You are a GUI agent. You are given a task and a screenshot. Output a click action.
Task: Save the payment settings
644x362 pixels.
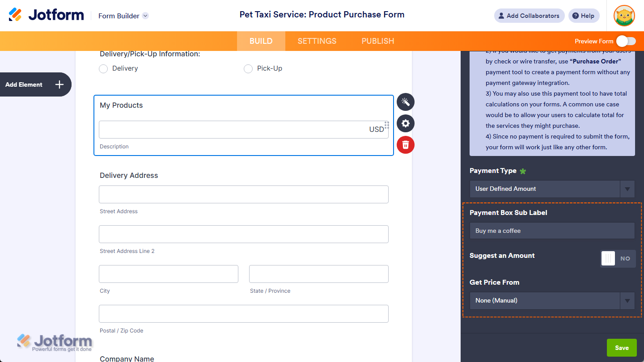622,347
